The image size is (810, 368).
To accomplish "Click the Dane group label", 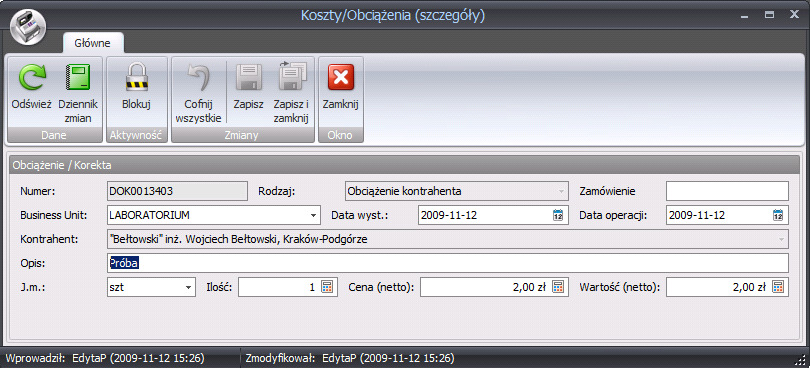I will (54, 135).
